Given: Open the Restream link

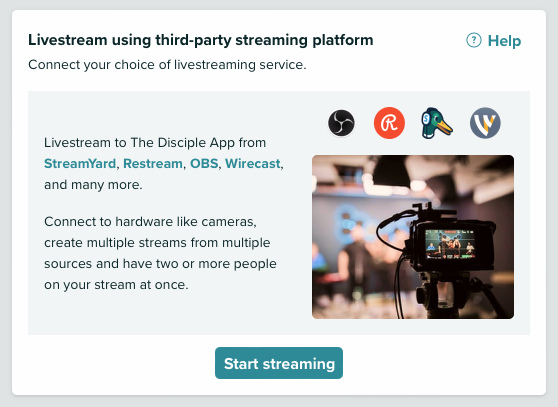Looking at the screenshot, I should coord(153,164).
